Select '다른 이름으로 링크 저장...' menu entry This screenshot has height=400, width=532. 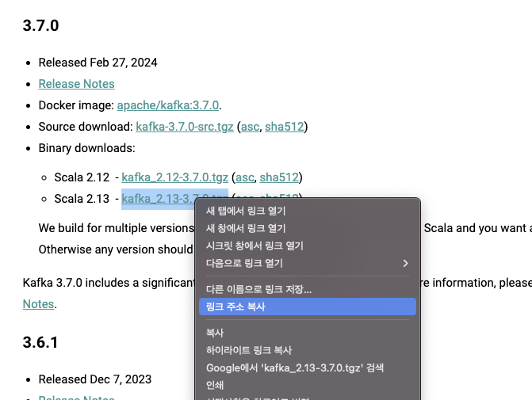coord(308,289)
